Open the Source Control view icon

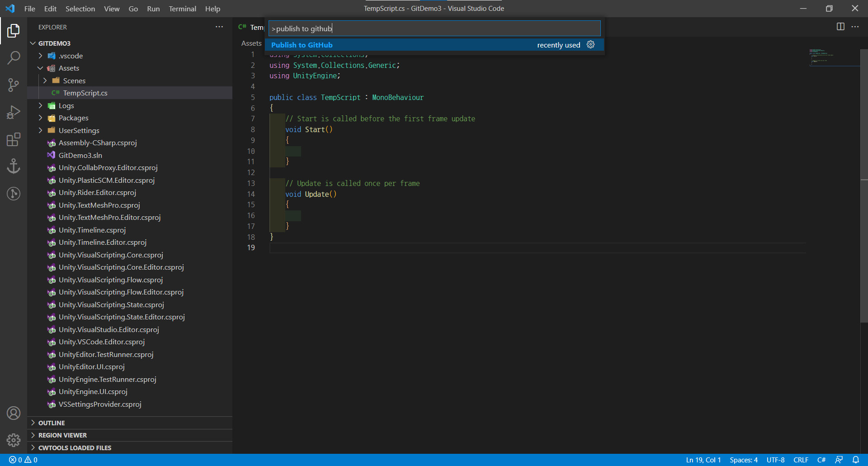14,85
